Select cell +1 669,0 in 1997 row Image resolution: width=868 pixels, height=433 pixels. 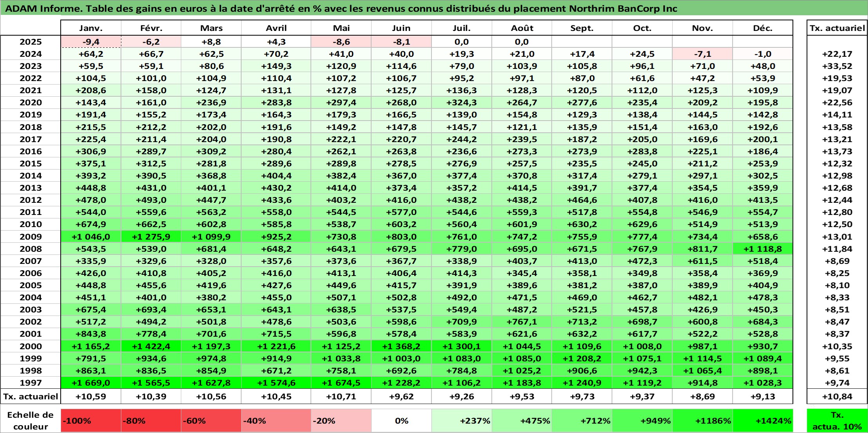(x=91, y=382)
